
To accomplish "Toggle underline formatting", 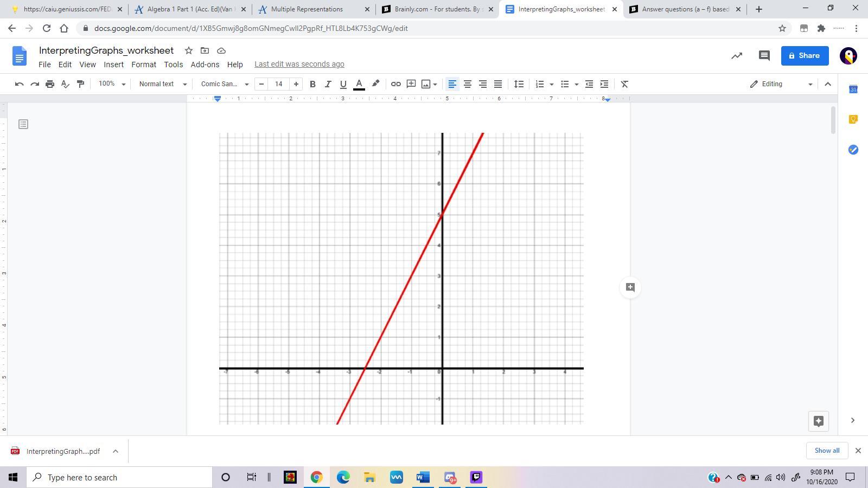I will [x=343, y=84].
